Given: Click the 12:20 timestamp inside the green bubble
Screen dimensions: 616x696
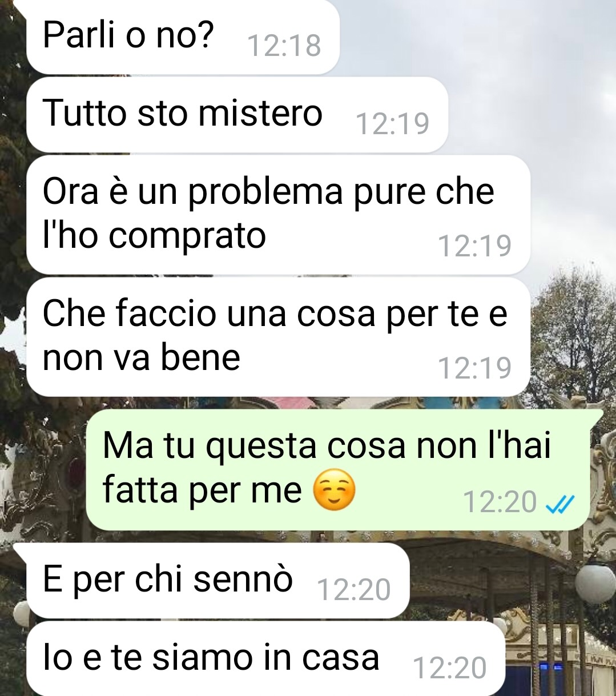Looking at the screenshot, I should click(500, 502).
